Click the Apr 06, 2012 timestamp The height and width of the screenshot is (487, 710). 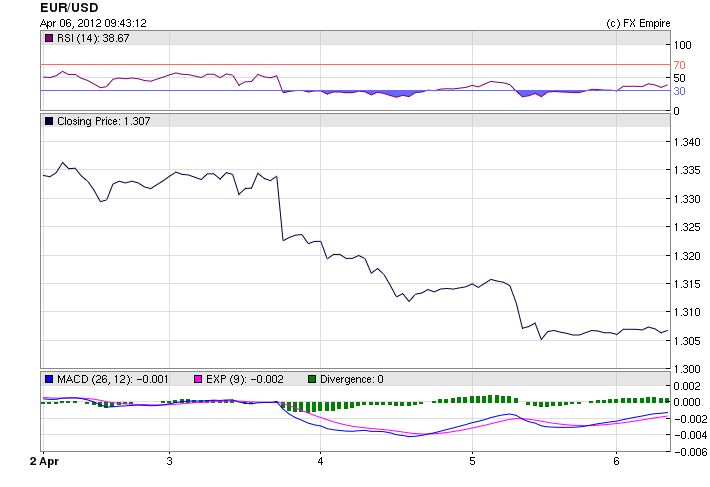point(94,22)
